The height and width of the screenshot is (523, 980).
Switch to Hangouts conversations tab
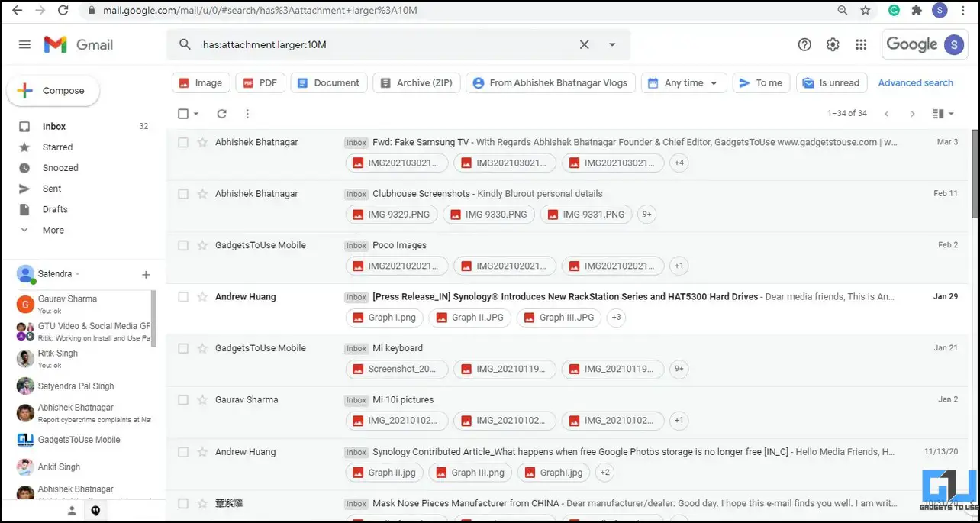(x=95, y=511)
